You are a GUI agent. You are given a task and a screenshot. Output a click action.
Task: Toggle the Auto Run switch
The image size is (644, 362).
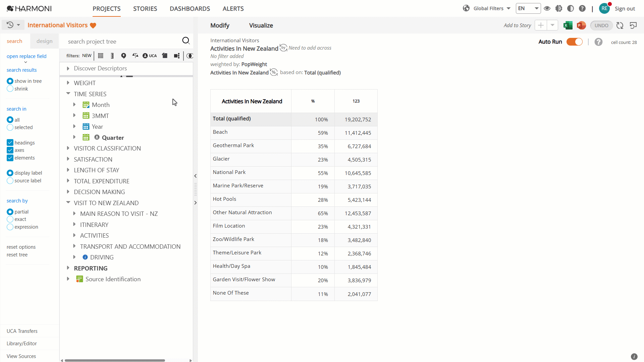pyautogui.click(x=575, y=42)
